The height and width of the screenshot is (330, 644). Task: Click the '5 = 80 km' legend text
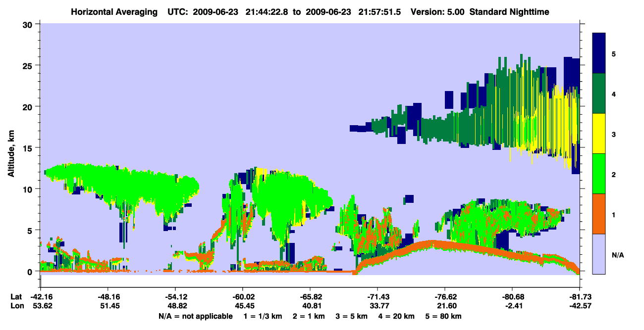click(444, 316)
